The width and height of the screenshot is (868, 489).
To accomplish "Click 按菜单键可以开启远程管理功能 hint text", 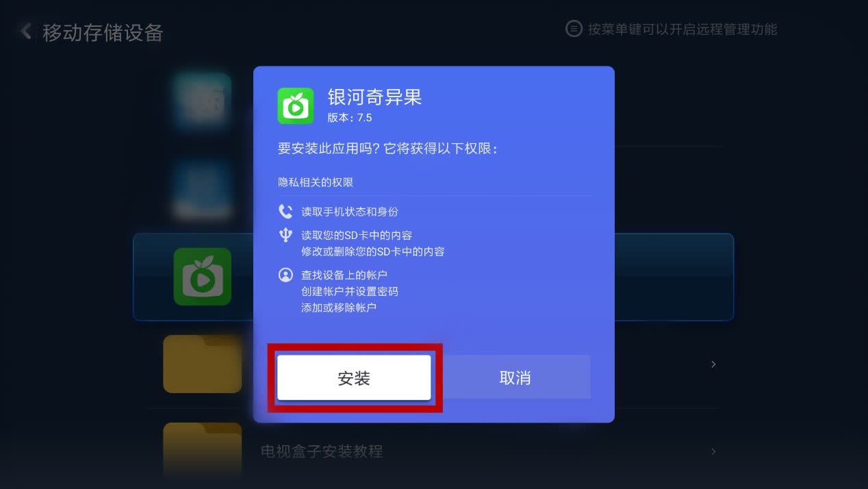I will tap(682, 29).
